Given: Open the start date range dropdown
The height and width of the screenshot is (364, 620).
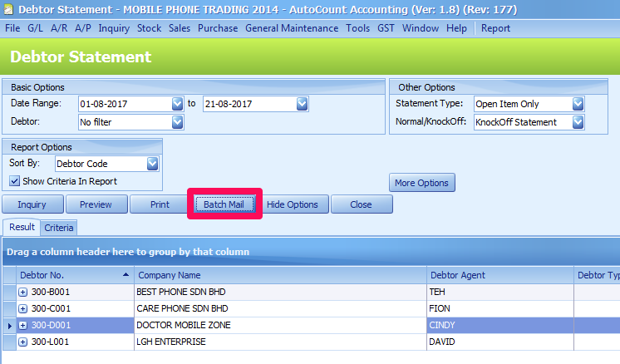Looking at the screenshot, I should point(178,104).
